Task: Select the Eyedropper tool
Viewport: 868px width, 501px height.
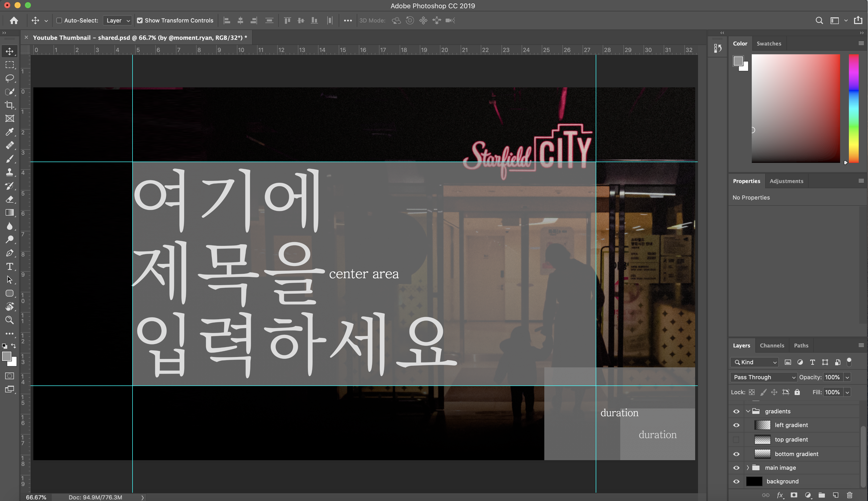Action: (x=9, y=132)
